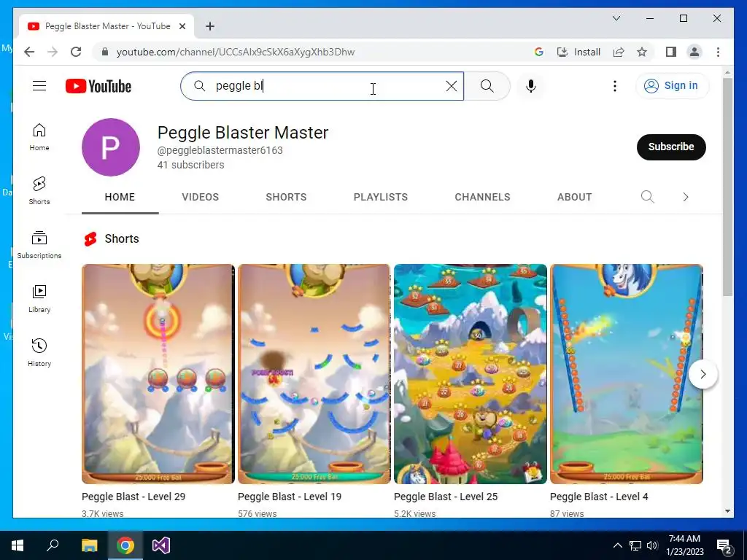
Task: Open Visual Studio from the taskbar
Action: click(x=161, y=545)
